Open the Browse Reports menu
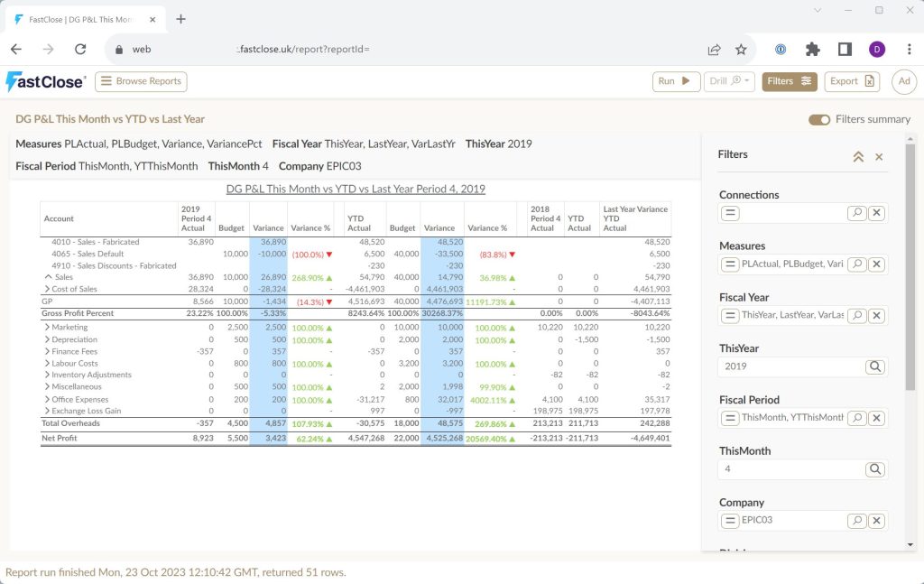The width and height of the screenshot is (924, 584). click(x=141, y=81)
